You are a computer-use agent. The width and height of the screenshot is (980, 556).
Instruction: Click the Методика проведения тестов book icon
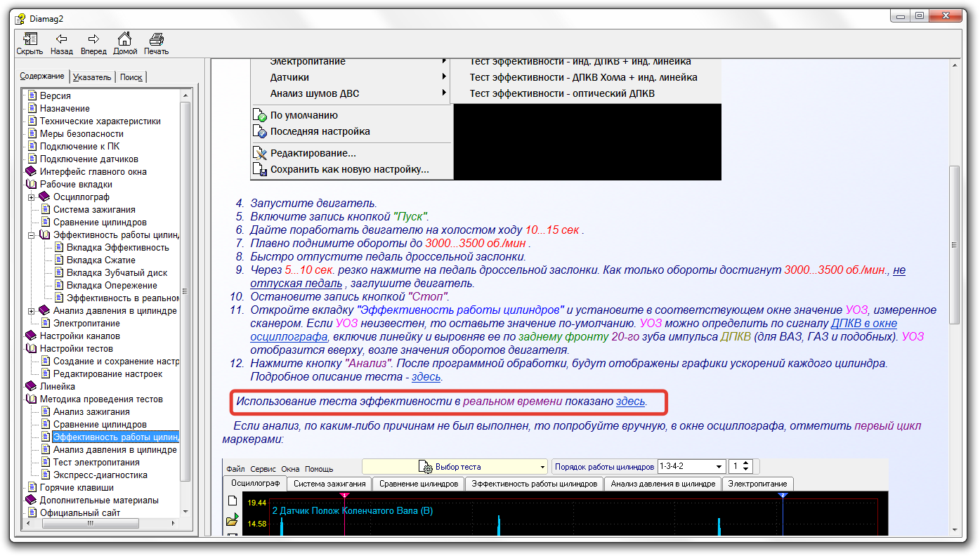click(31, 399)
